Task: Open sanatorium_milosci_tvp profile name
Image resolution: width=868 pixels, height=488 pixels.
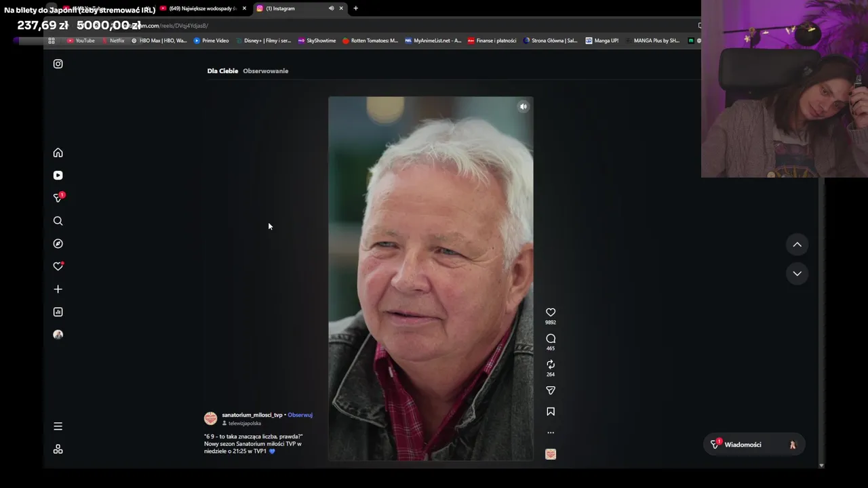Action: point(252,415)
